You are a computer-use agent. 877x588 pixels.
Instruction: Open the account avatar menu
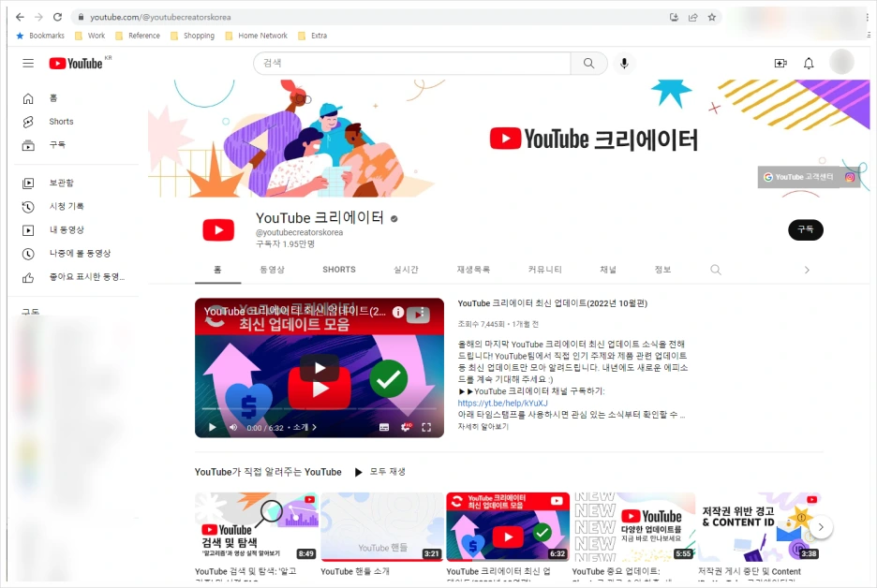click(841, 62)
